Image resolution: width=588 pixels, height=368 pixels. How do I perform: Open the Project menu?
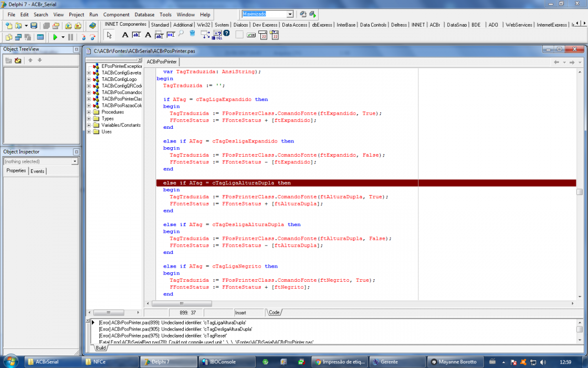click(x=76, y=15)
